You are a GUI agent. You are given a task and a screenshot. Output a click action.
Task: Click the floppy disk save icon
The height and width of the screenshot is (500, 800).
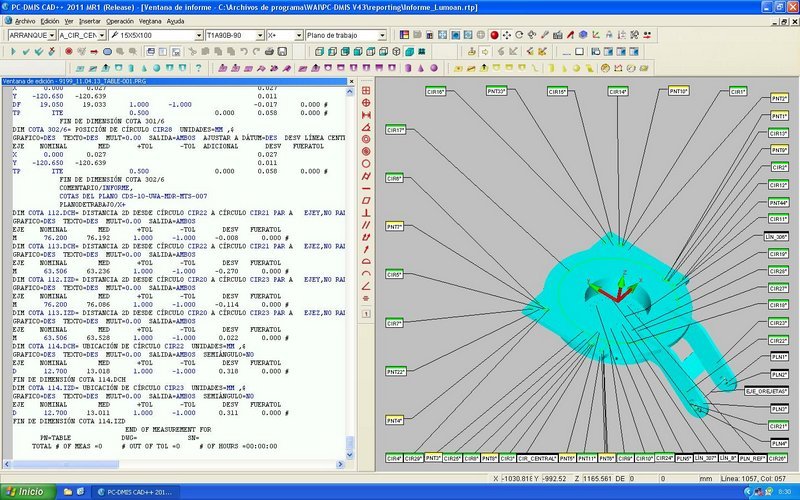[282, 52]
